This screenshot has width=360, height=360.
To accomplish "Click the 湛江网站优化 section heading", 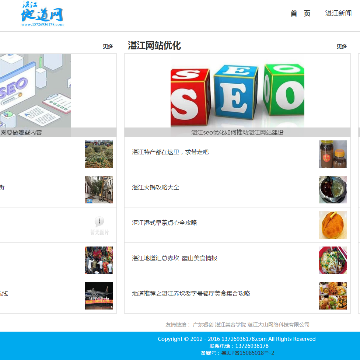I will pos(154,46).
